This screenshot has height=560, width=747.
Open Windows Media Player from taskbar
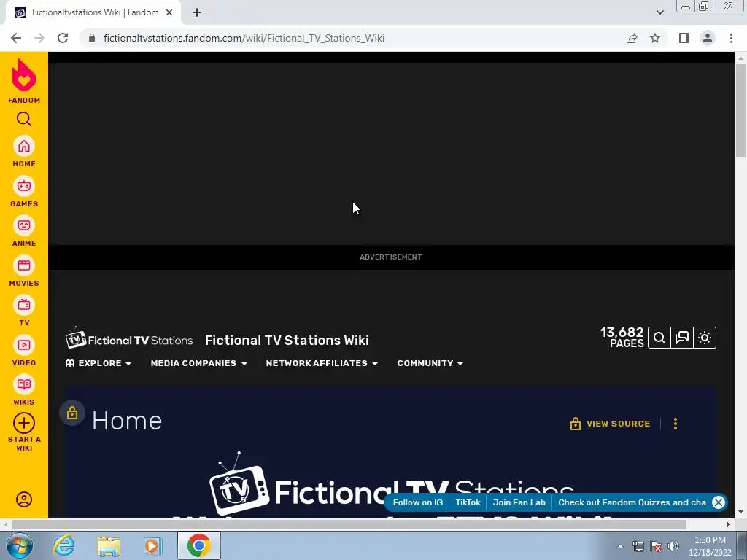152,545
